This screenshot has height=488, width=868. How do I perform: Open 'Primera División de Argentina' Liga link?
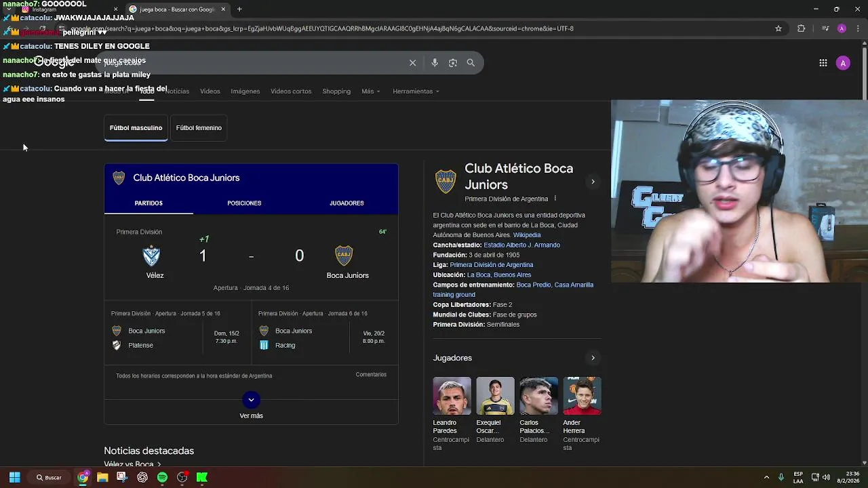[492, 265]
